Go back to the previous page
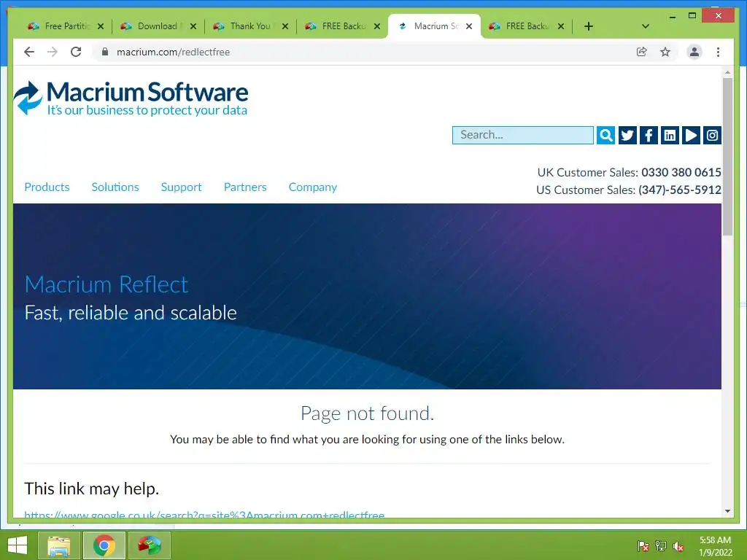 [29, 52]
